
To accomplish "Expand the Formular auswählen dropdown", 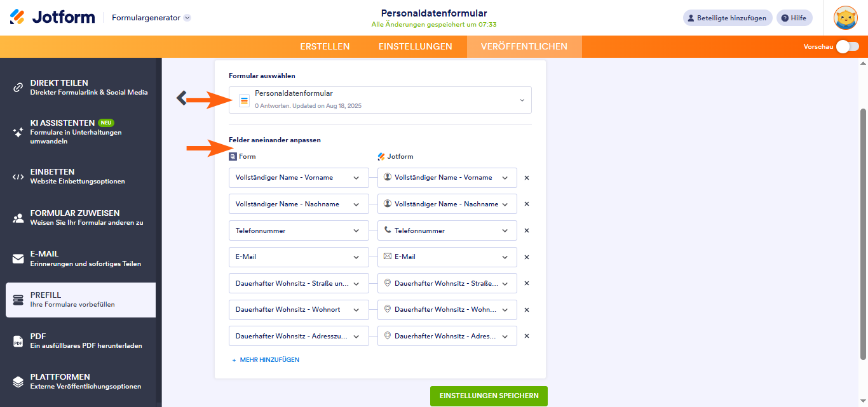I will point(380,100).
